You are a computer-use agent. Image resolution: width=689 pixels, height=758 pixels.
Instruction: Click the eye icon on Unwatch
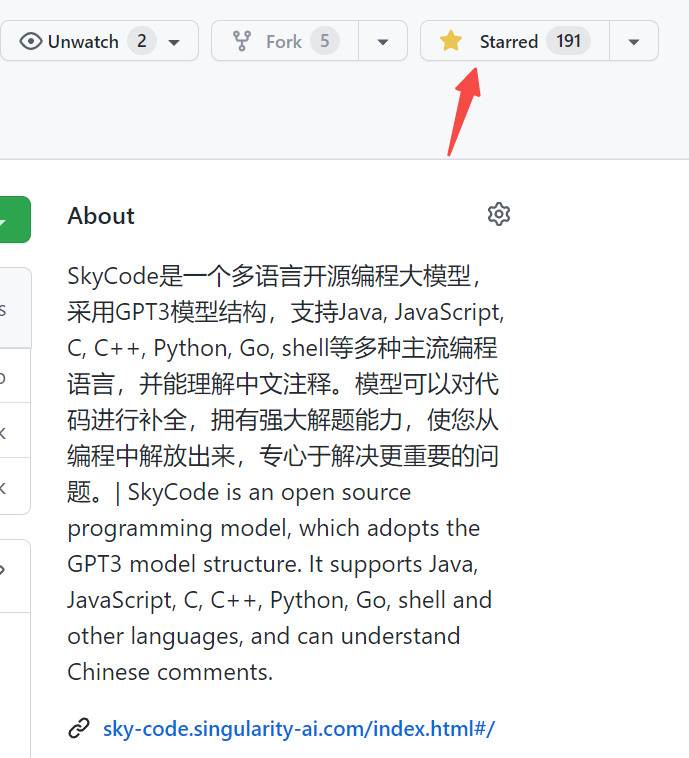[31, 41]
